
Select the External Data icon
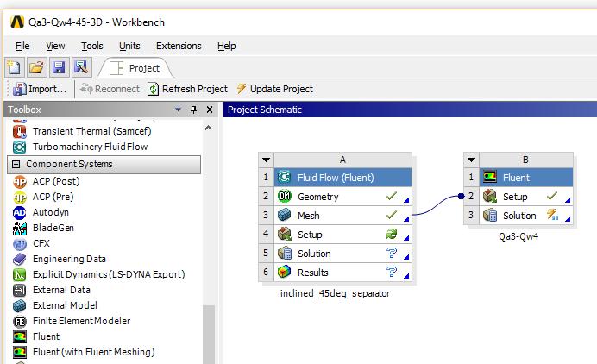click(20, 290)
